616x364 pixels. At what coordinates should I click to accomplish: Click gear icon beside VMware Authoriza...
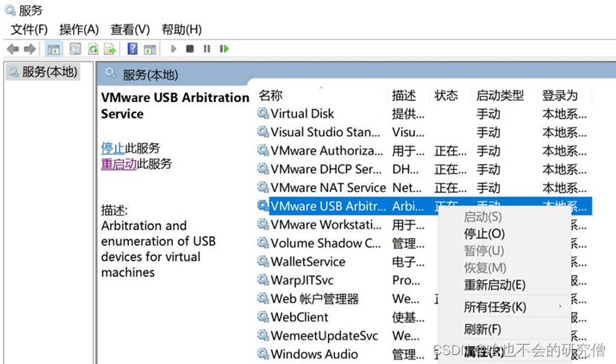pyautogui.click(x=263, y=150)
